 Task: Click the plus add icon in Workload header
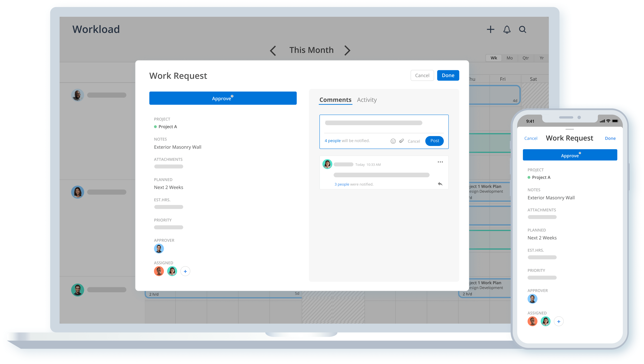(x=490, y=29)
